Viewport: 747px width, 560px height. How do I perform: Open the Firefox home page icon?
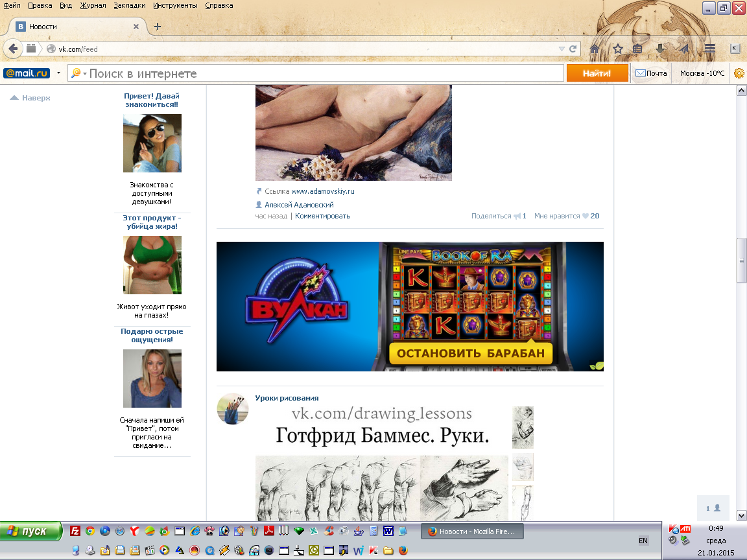595,49
